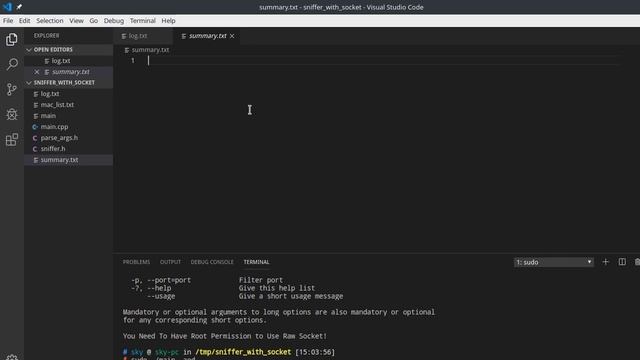Switch to the Problems panel tab
640x360 pixels.
pyautogui.click(x=136, y=262)
